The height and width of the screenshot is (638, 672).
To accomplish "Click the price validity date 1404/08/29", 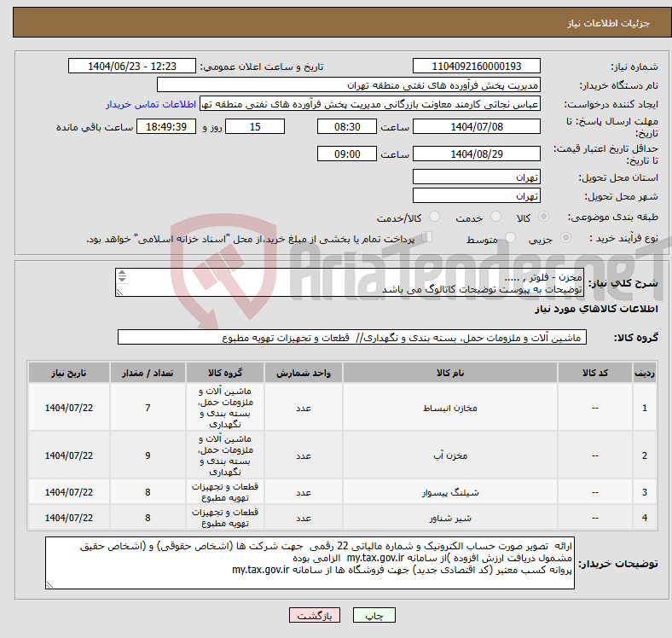I will (476, 154).
